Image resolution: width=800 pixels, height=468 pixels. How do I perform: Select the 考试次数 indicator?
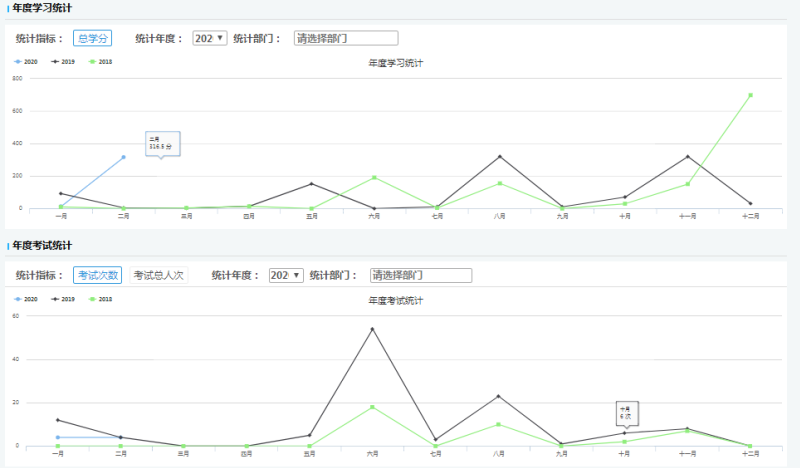click(x=98, y=275)
